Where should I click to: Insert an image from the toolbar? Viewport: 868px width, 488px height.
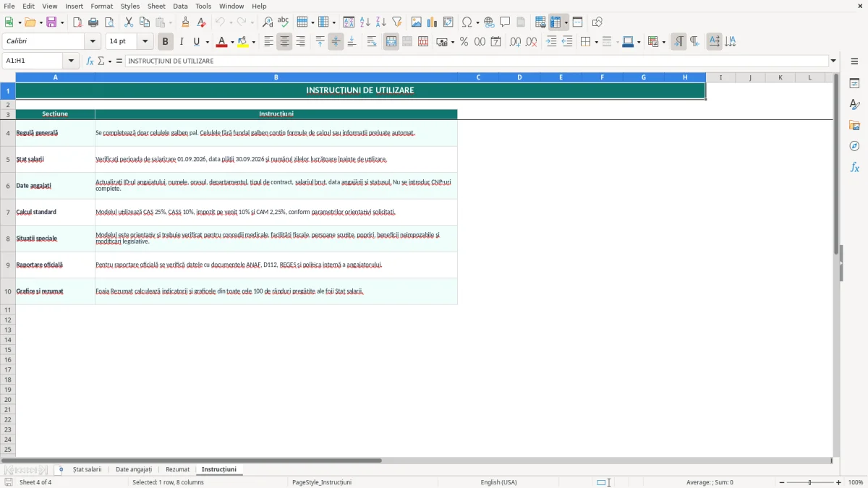(x=417, y=22)
